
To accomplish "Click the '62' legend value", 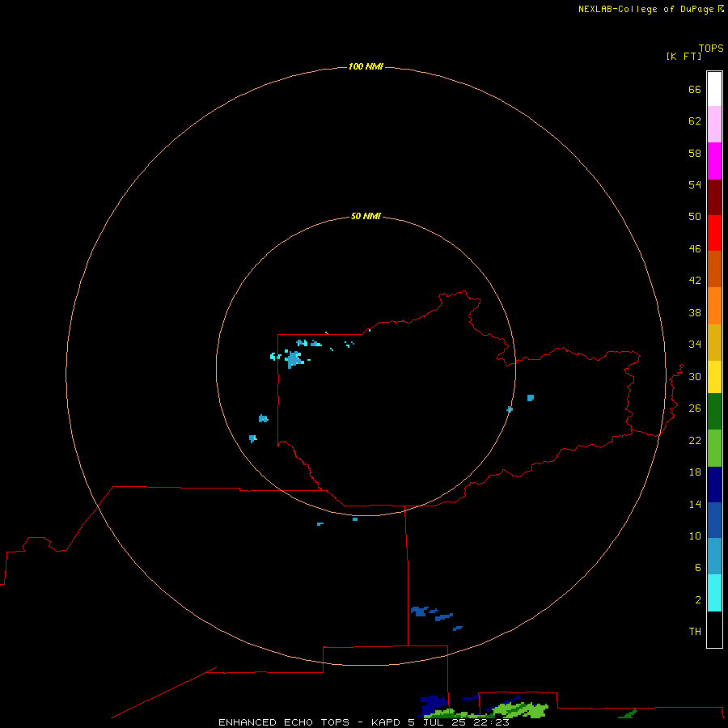I will point(695,121).
